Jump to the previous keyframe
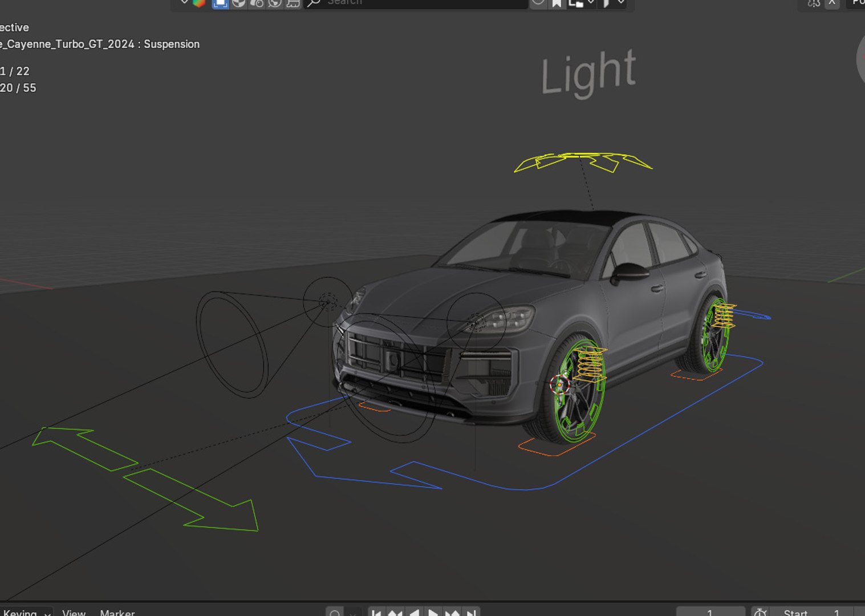 (x=395, y=613)
